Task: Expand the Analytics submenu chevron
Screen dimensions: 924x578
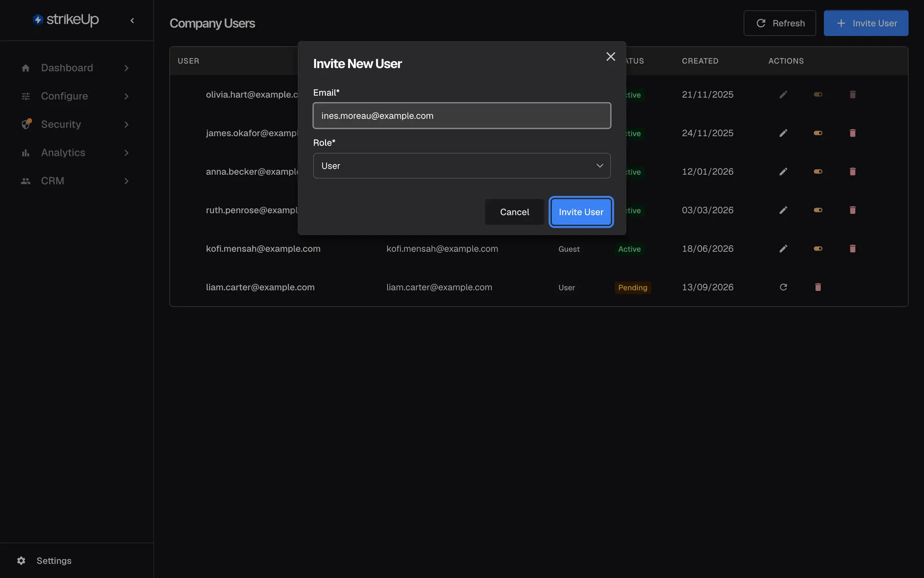Action: pos(126,153)
